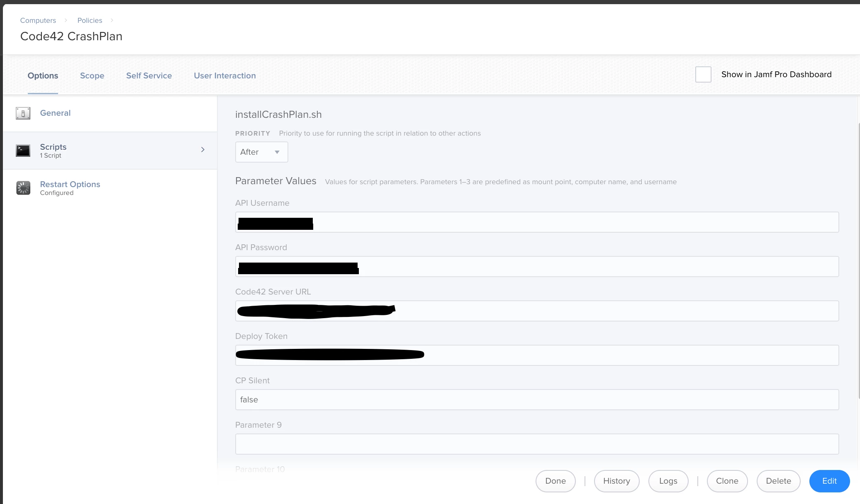Screen dimensions: 860x504
Task: Click the API Password field
Action: 537,267
